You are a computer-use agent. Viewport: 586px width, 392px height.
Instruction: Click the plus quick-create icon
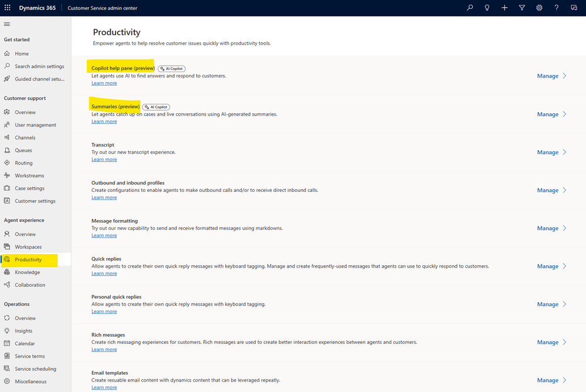(x=504, y=8)
